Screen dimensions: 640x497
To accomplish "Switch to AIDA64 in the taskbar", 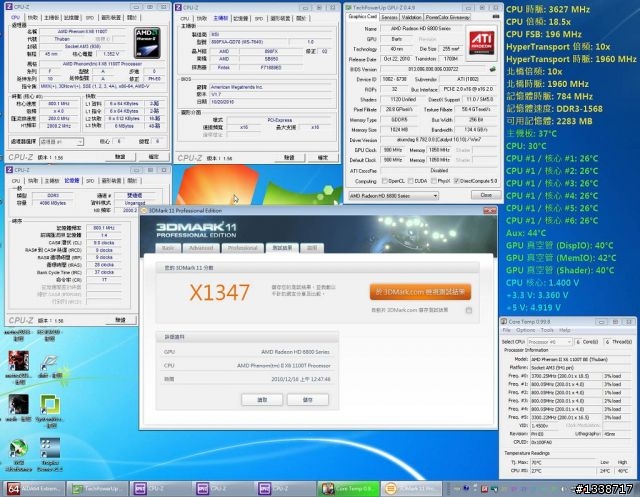I will [x=35, y=488].
